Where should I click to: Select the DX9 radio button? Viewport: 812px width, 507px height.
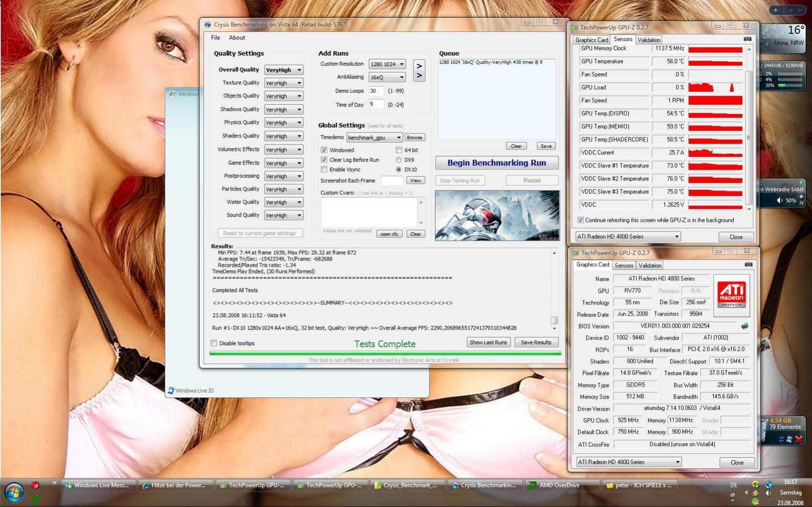click(x=399, y=160)
